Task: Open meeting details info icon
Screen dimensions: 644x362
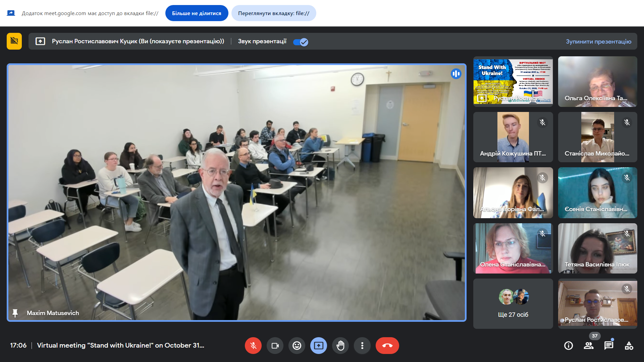Action: click(569, 346)
